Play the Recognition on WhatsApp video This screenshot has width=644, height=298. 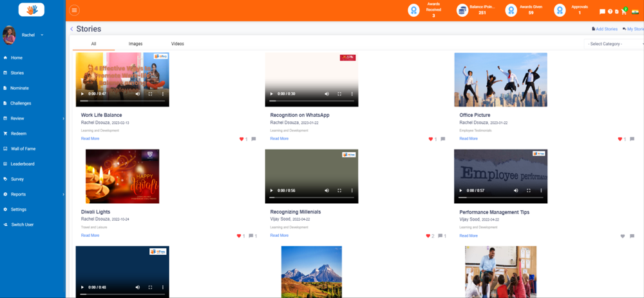tap(271, 94)
